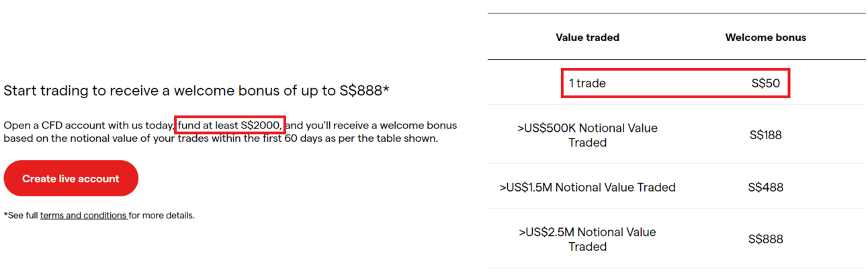
Task: Click the S$188 bonus value
Action: pyautogui.click(x=765, y=135)
